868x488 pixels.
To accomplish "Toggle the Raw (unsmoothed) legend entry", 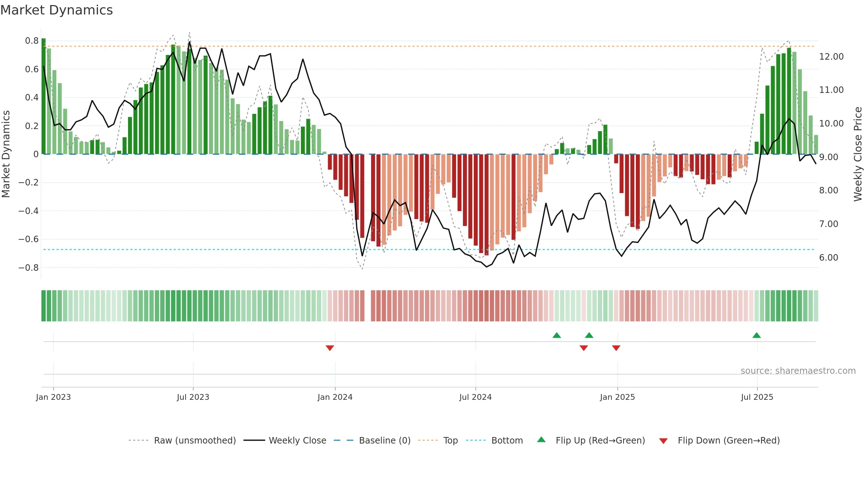I will [182, 440].
